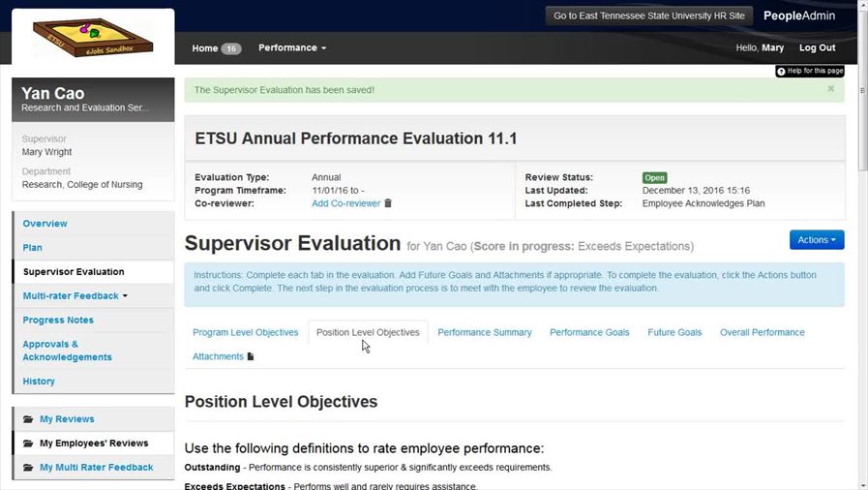The height and width of the screenshot is (490, 868).
Task: Open Progress Notes in the sidebar
Action: [58, 320]
